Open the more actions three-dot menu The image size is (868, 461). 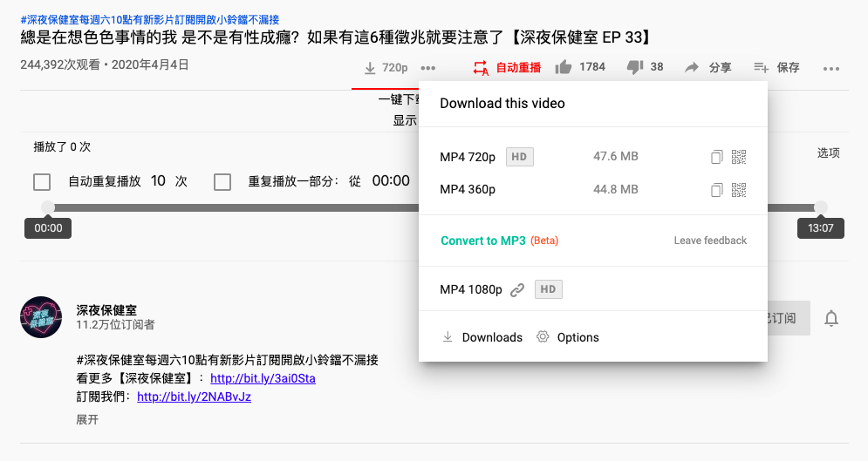point(830,69)
